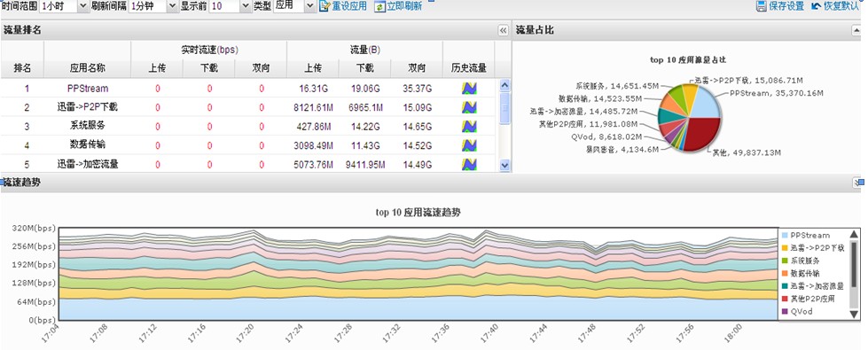Open the 类型 应用 dropdown
The image size is (868, 350).
[x=310, y=6]
